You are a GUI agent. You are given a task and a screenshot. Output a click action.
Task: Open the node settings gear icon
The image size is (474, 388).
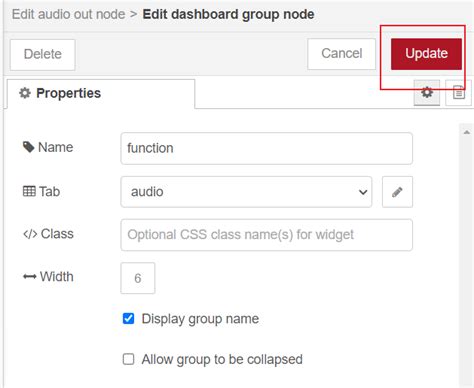click(427, 93)
